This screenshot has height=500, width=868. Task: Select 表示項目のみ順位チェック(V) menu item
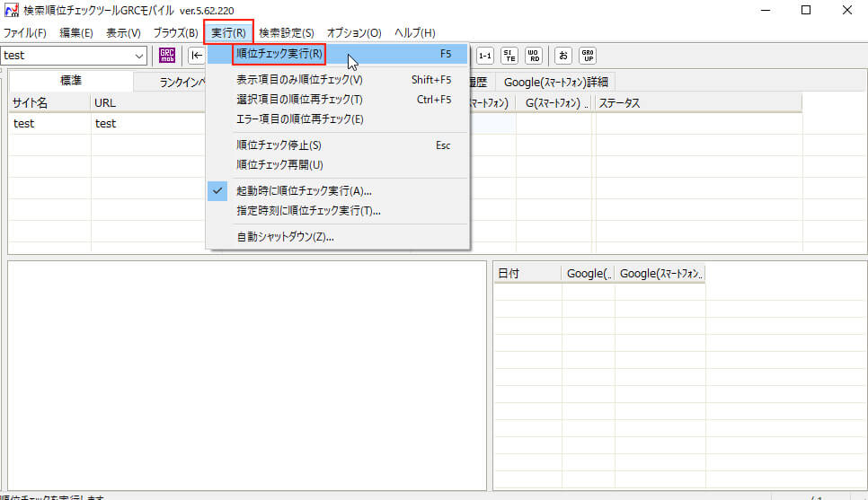pos(338,80)
